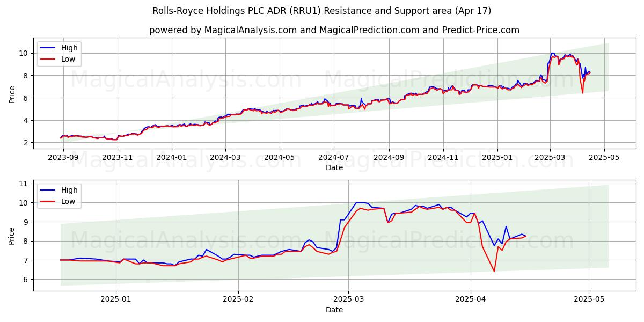Click the '2025-03' x-axis label, bottom chart
Screen dimensions: 644x322
click(348, 301)
